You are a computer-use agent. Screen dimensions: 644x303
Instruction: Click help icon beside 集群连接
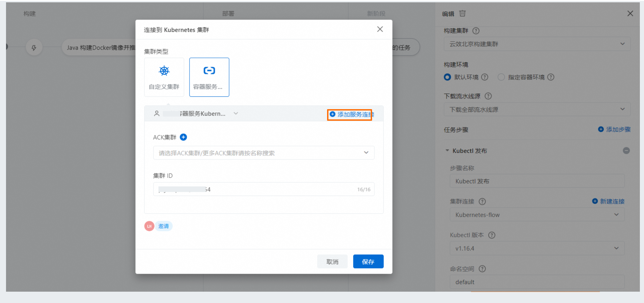click(482, 201)
